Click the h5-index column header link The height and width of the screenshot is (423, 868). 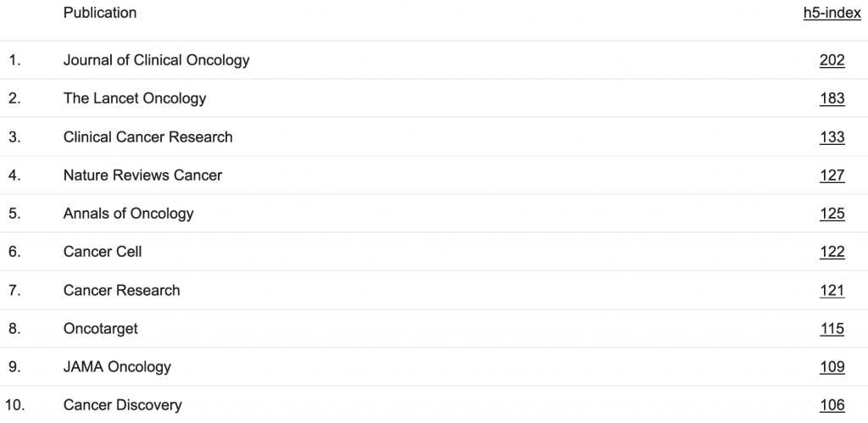click(x=832, y=13)
